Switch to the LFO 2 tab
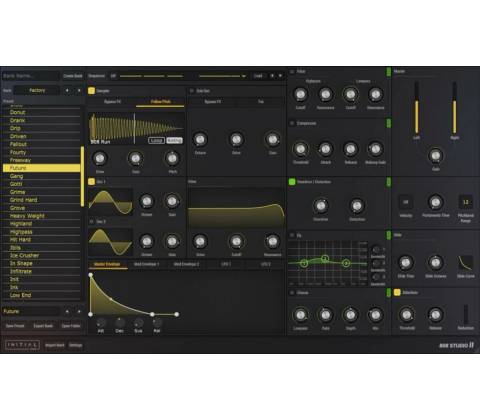The height and width of the screenshot is (420, 480). tap(265, 264)
